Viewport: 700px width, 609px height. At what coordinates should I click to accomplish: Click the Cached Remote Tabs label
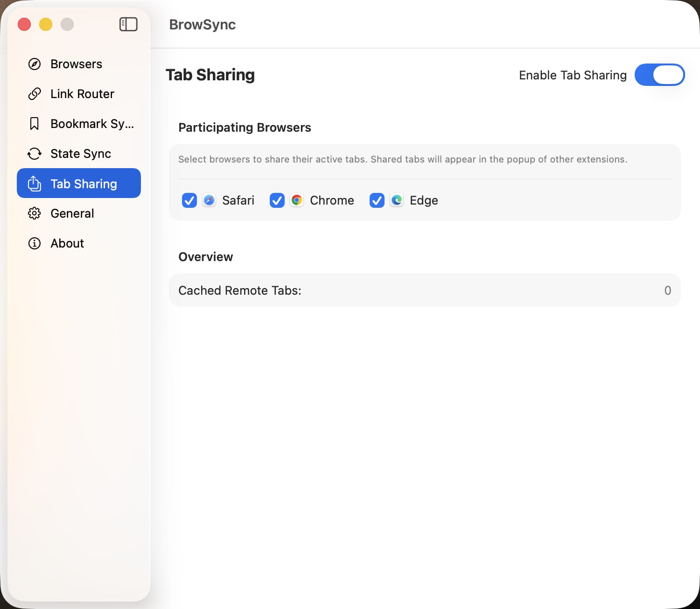pos(240,290)
